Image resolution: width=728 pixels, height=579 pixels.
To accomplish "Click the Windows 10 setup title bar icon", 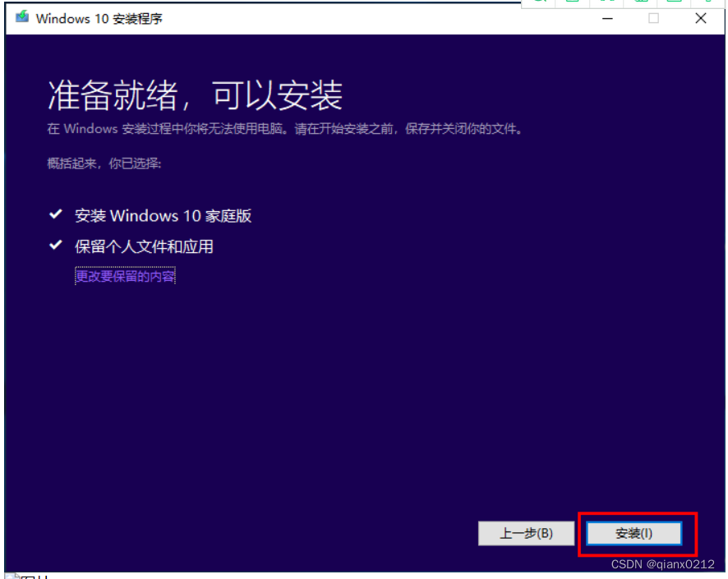I will pos(22,17).
